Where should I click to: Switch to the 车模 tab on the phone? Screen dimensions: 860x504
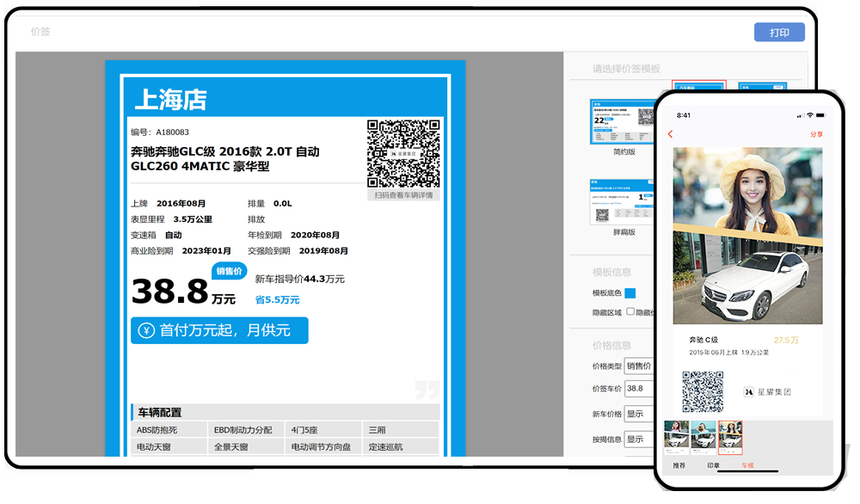[x=747, y=465]
